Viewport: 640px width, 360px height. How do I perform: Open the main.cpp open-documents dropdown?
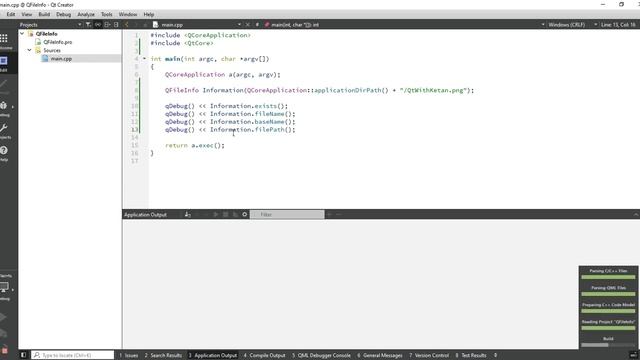(x=239, y=24)
